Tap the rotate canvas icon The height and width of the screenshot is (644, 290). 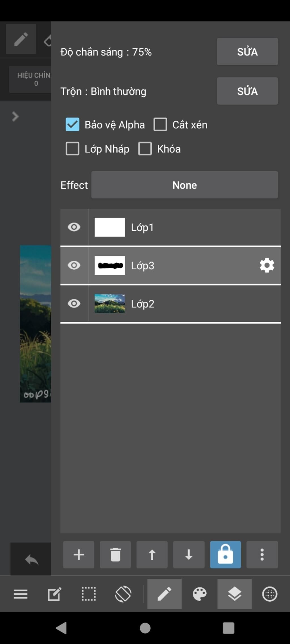coord(123,594)
